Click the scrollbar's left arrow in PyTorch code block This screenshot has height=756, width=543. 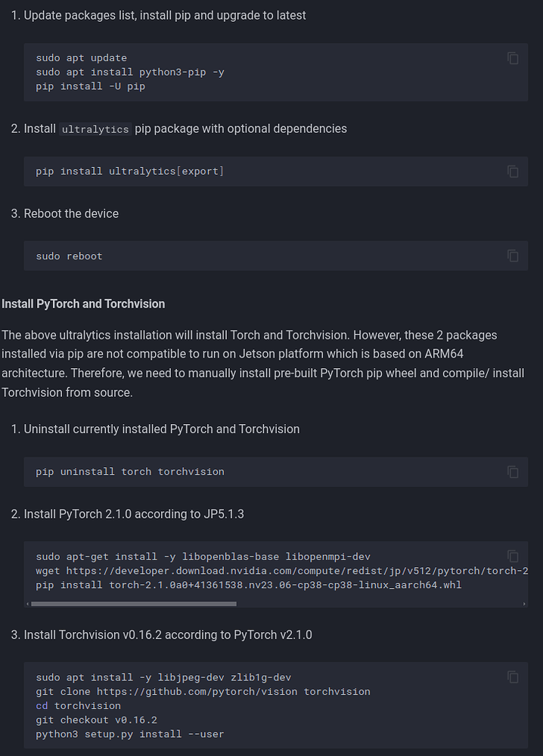pos(28,604)
